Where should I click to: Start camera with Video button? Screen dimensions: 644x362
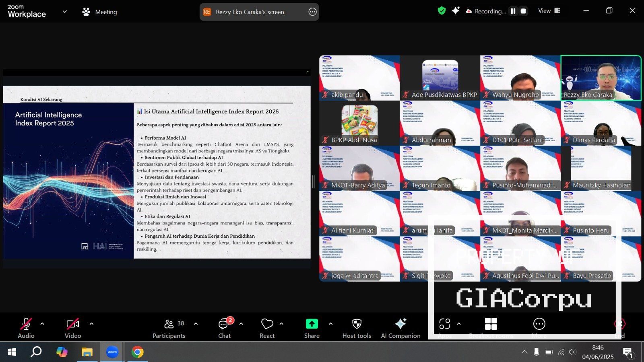73,328
